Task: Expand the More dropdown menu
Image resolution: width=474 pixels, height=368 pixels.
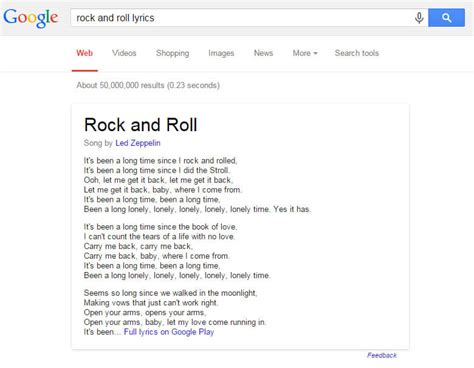Action: tap(305, 53)
